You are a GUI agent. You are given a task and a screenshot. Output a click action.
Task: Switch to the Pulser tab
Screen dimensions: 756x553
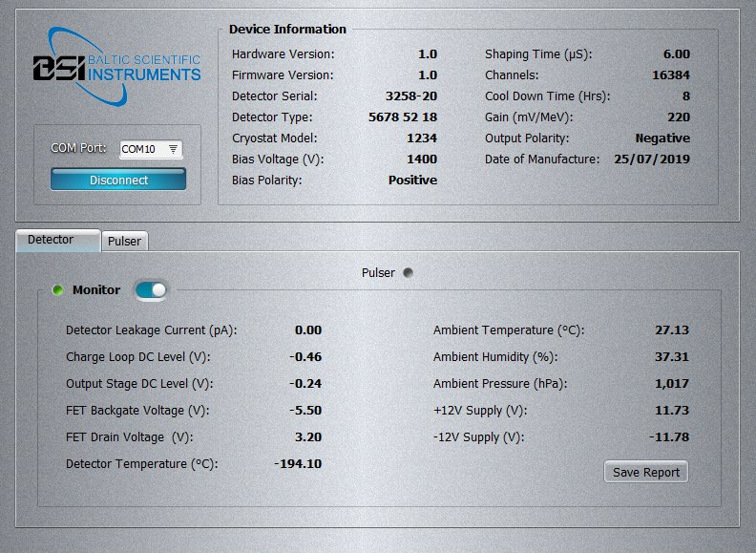tap(124, 241)
